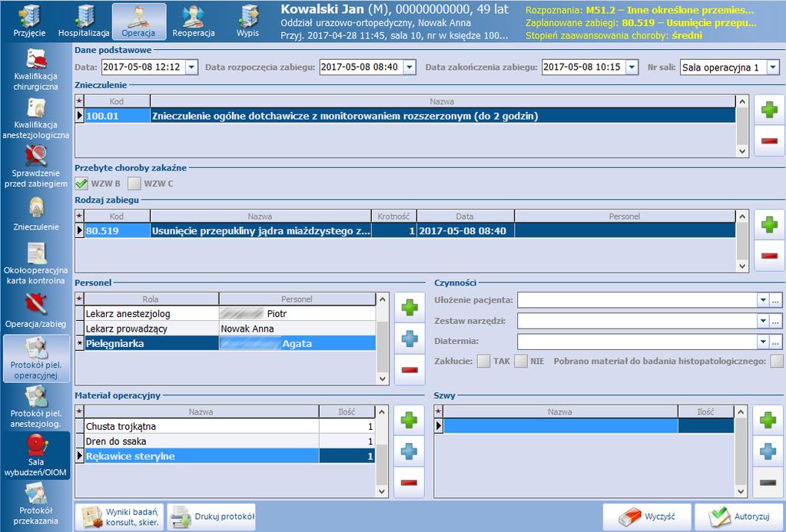The image size is (786, 532).
Task: Open Data rozpoczęcia zabiegu dropdown
Action: coord(410,67)
